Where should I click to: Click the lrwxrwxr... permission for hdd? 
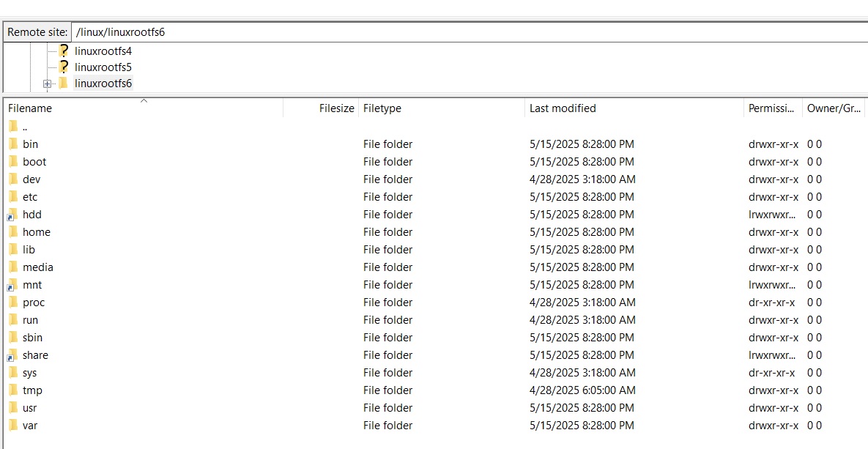pyautogui.click(x=772, y=215)
